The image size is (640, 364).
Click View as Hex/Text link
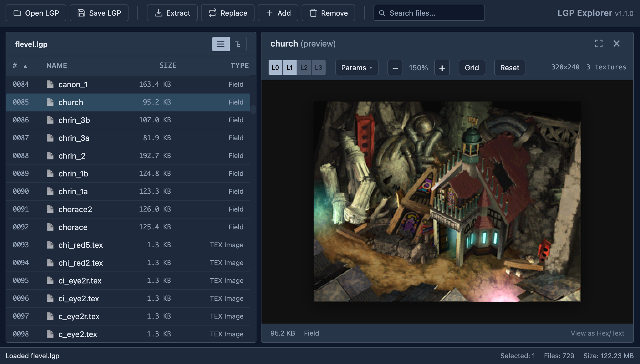[597, 333]
